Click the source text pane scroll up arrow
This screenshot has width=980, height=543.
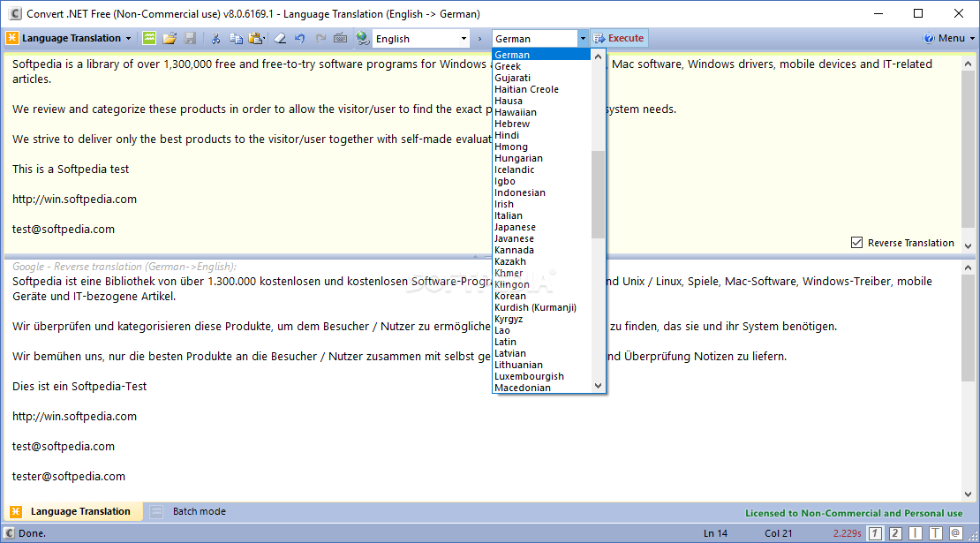click(969, 63)
